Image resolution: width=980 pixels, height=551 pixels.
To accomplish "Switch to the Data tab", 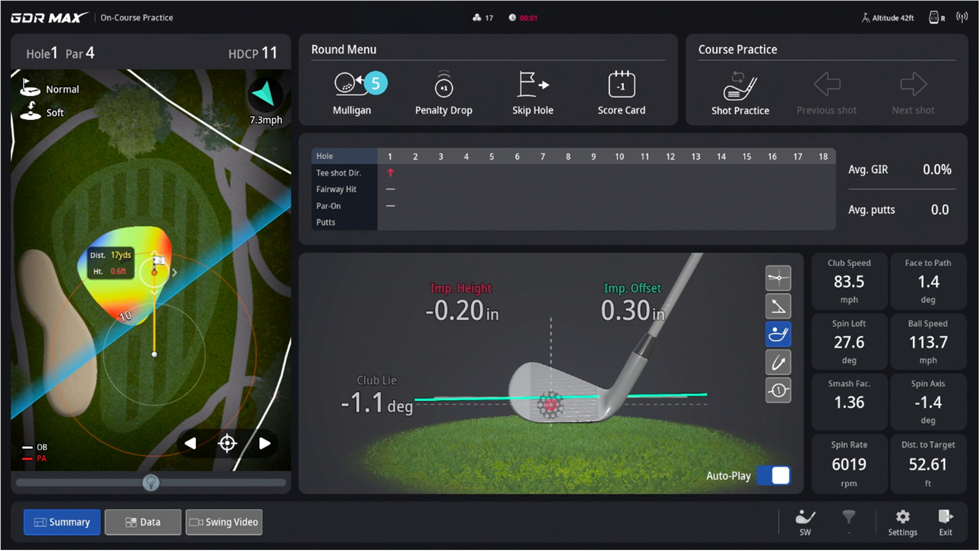I will pos(142,522).
